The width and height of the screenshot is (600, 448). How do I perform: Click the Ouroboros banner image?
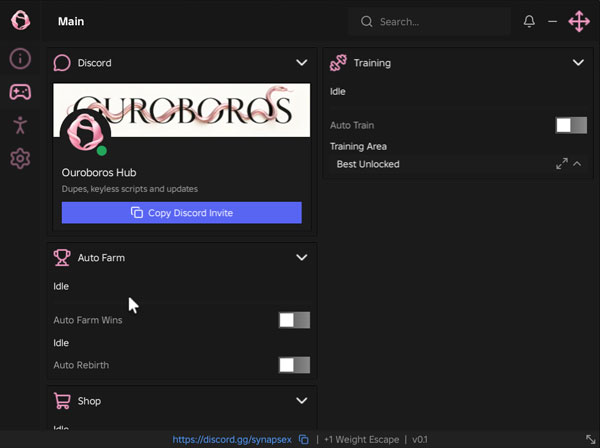(182, 110)
